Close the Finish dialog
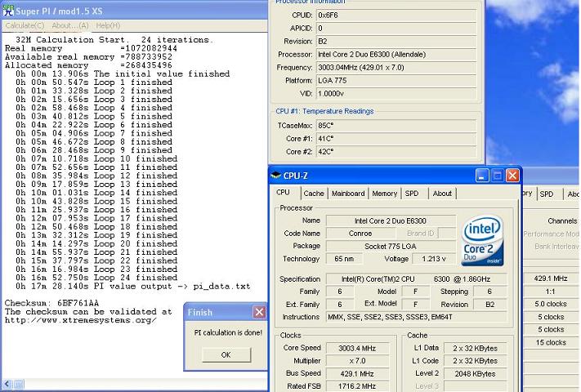This screenshot has width=581, height=392. point(259,312)
